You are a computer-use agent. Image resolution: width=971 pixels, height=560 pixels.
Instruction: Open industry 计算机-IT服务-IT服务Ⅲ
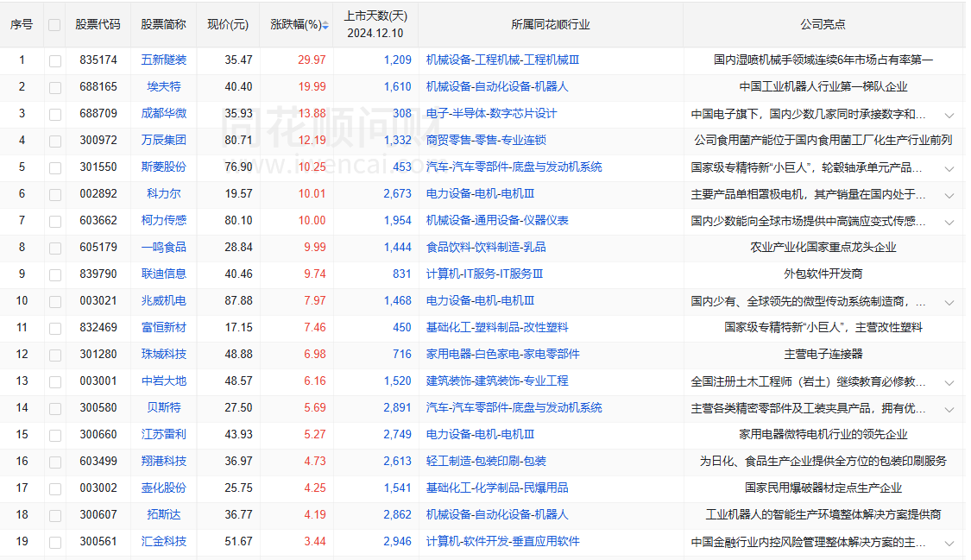(x=484, y=274)
